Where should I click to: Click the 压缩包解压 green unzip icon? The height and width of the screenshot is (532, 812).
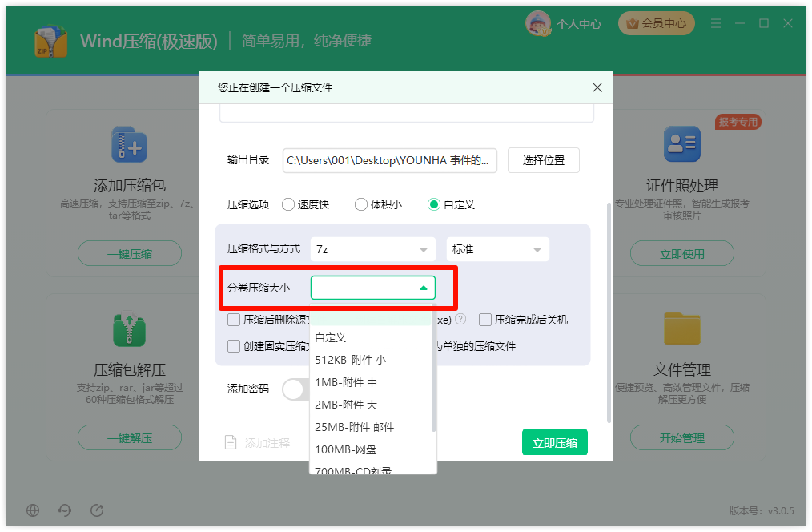pos(130,329)
